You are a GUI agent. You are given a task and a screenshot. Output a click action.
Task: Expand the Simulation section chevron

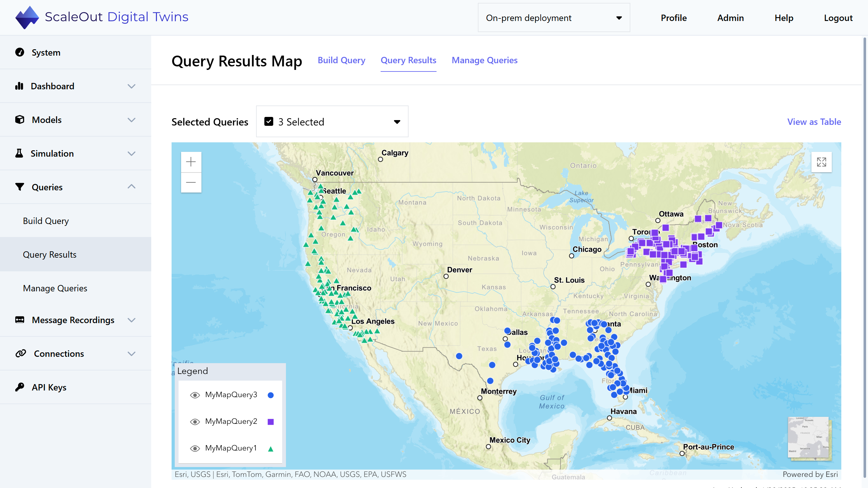pyautogui.click(x=132, y=154)
